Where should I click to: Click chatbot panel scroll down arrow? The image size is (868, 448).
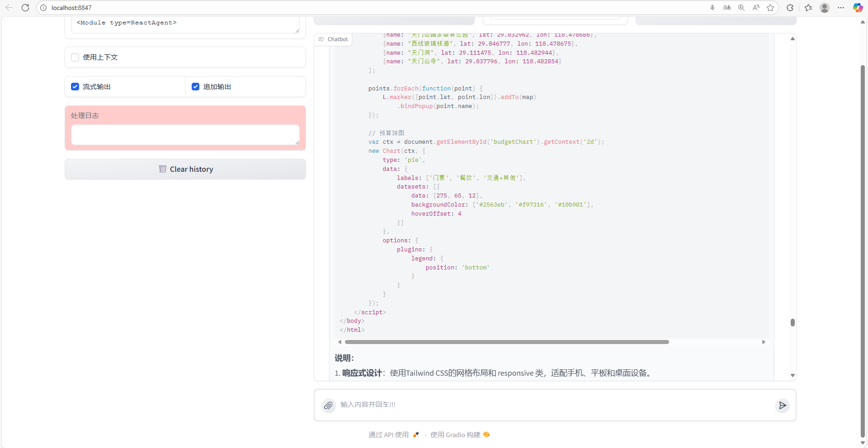click(x=793, y=375)
